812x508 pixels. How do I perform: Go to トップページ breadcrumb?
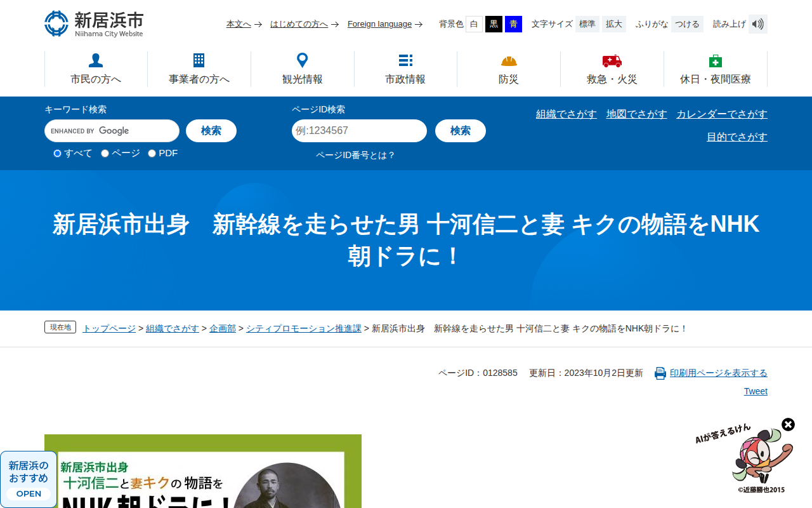point(109,328)
